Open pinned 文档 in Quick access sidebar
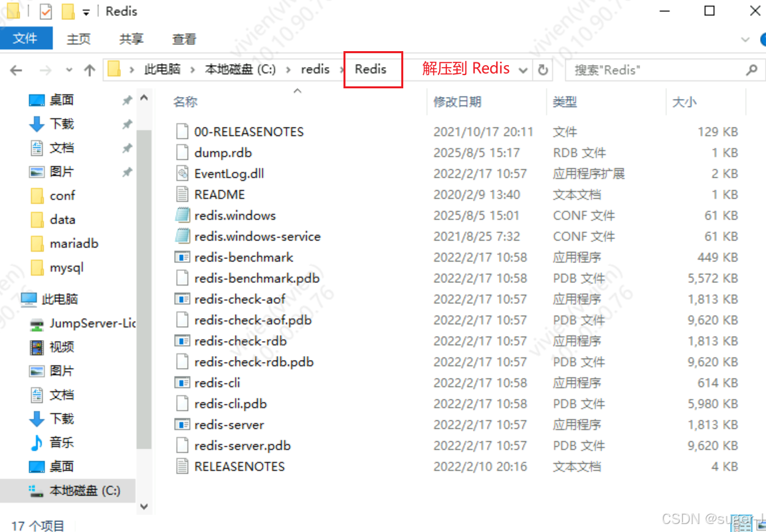 pyautogui.click(x=62, y=148)
